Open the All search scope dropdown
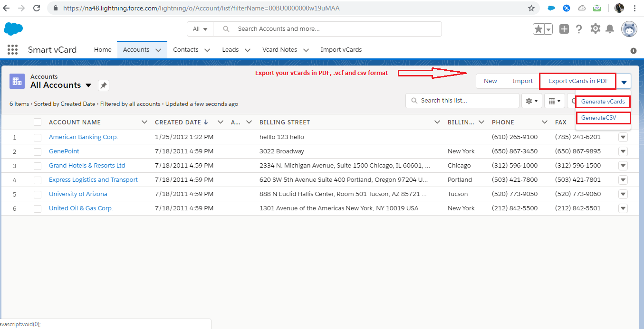644x329 pixels. 200,29
